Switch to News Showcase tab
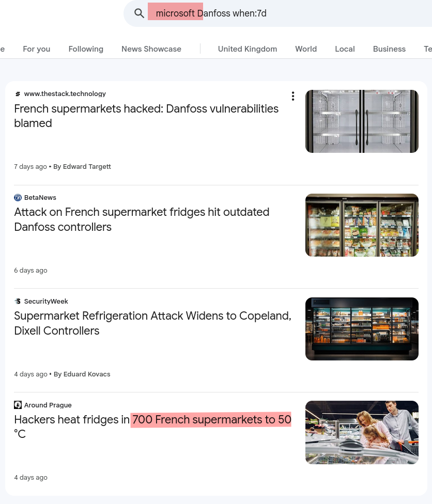Image resolution: width=432 pixels, height=504 pixels. tap(151, 49)
